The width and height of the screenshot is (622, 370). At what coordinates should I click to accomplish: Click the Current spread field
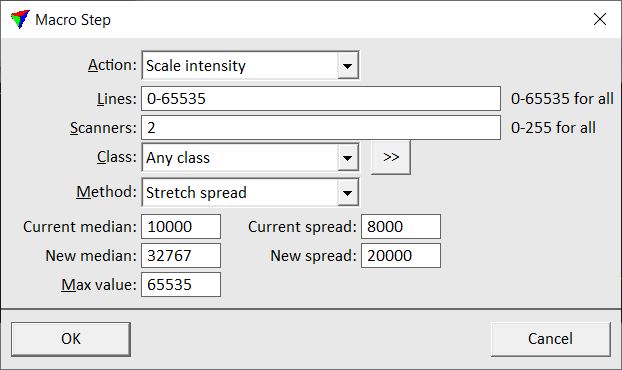pyautogui.click(x=401, y=226)
